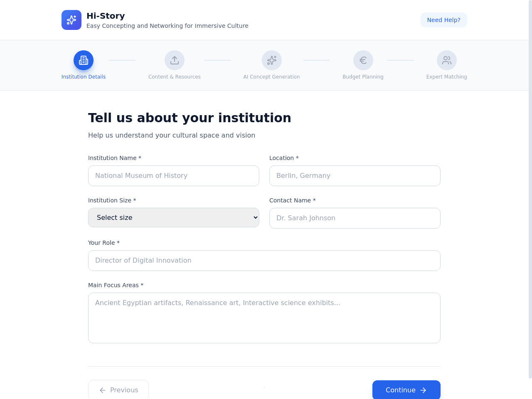Open the Institution Size dropdown
532x399 pixels.
click(x=174, y=218)
